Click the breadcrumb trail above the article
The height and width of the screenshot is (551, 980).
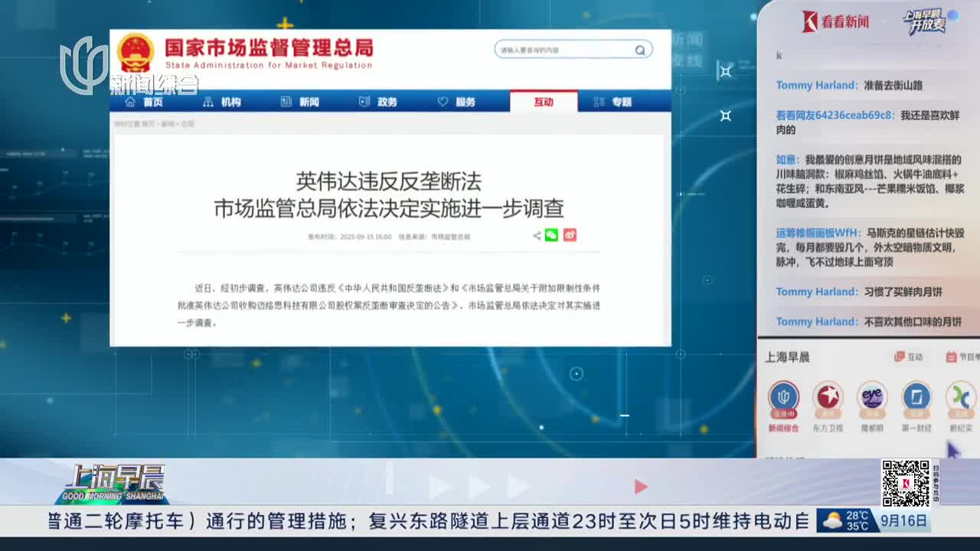[x=155, y=123]
